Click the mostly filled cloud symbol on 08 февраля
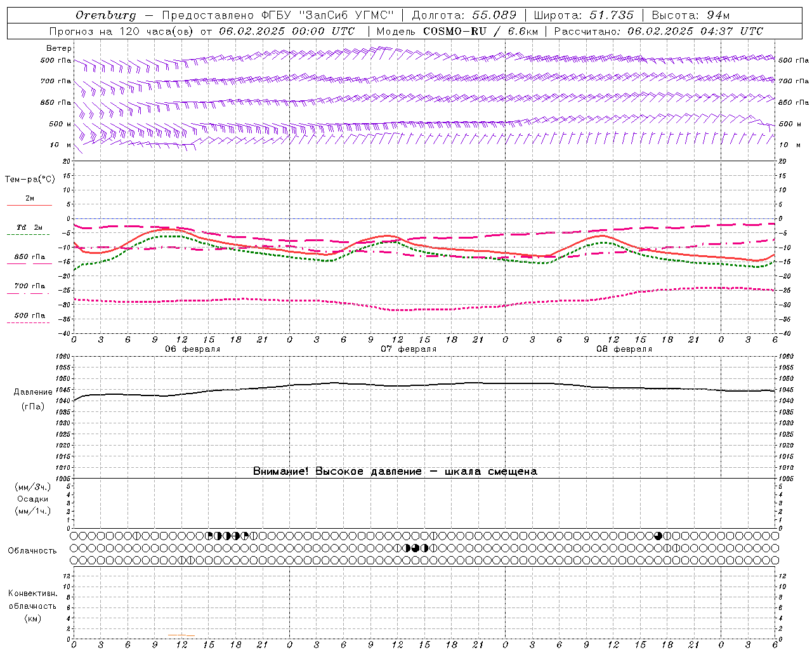 tap(658, 536)
